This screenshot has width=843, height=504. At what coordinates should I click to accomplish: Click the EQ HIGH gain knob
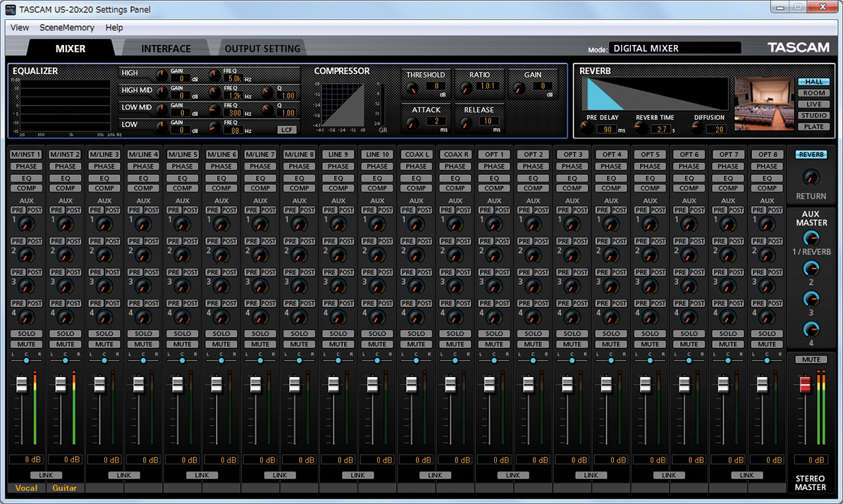tap(161, 75)
